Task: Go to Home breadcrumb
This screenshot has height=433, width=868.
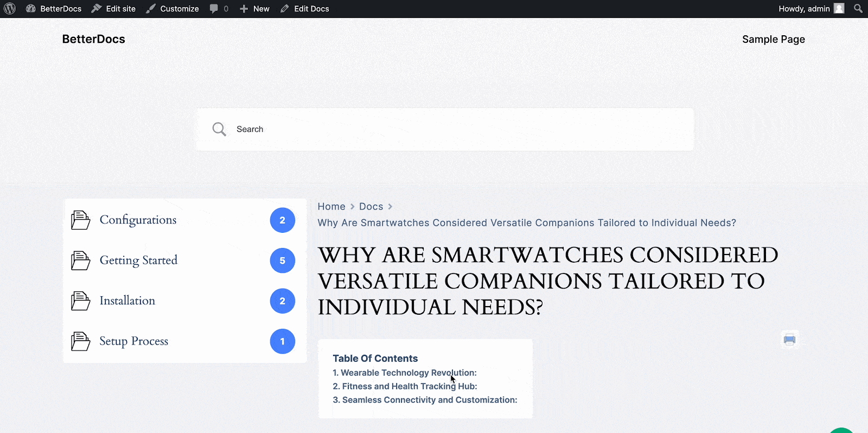Action: (x=331, y=207)
